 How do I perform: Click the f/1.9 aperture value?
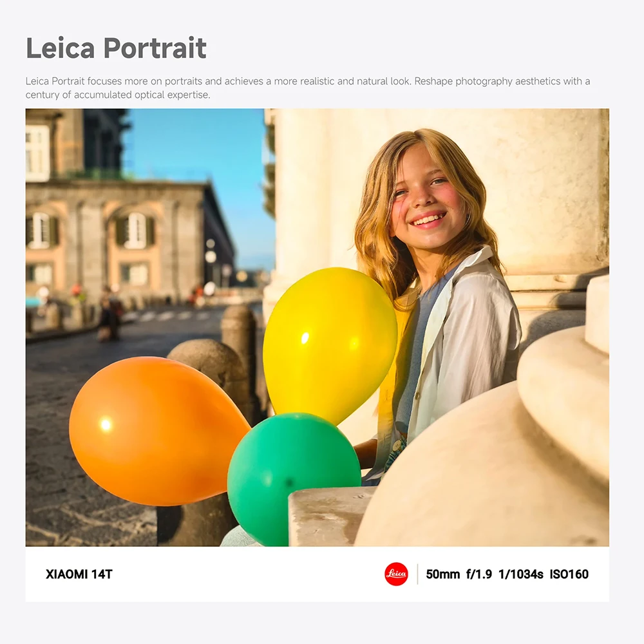coord(479,574)
